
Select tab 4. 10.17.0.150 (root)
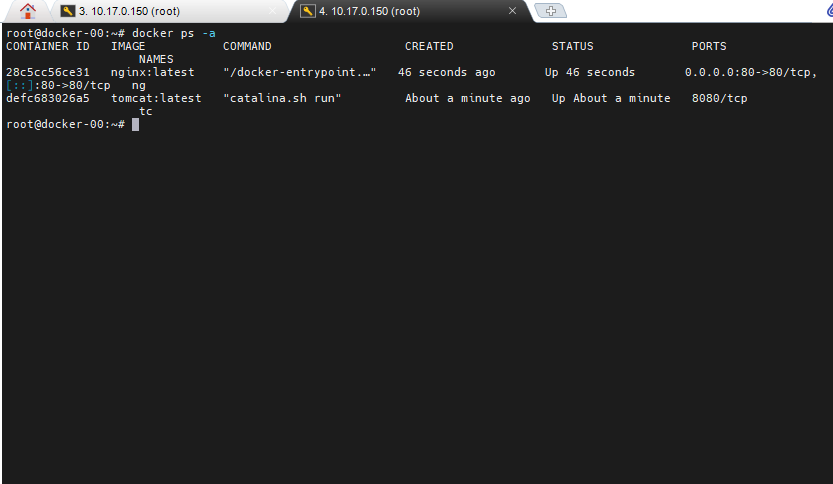pos(409,11)
